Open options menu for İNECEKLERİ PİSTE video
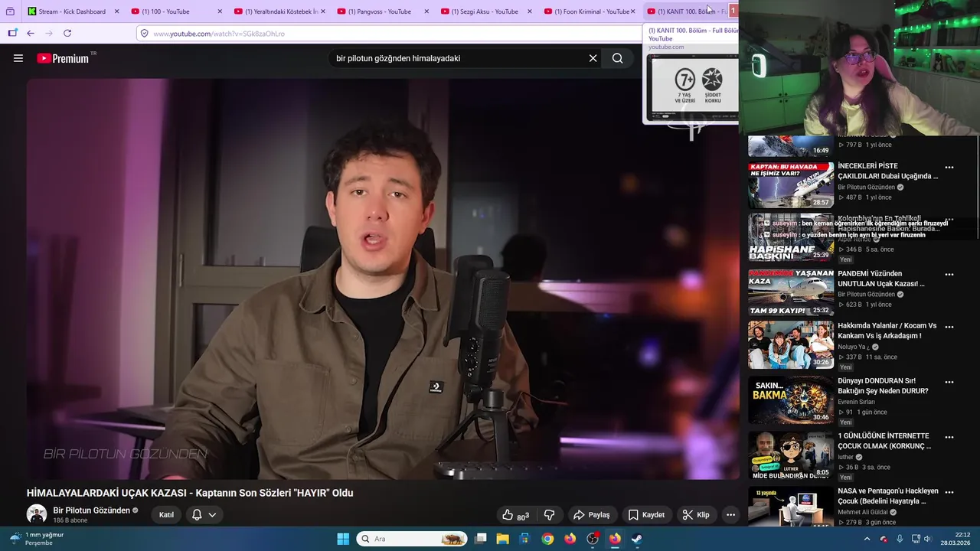 (x=949, y=167)
